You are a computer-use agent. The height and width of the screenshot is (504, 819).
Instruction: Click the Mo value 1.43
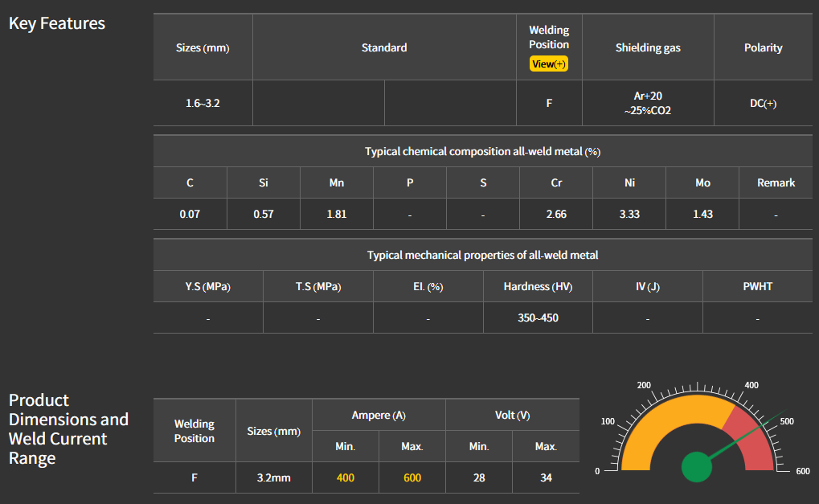[702, 214]
